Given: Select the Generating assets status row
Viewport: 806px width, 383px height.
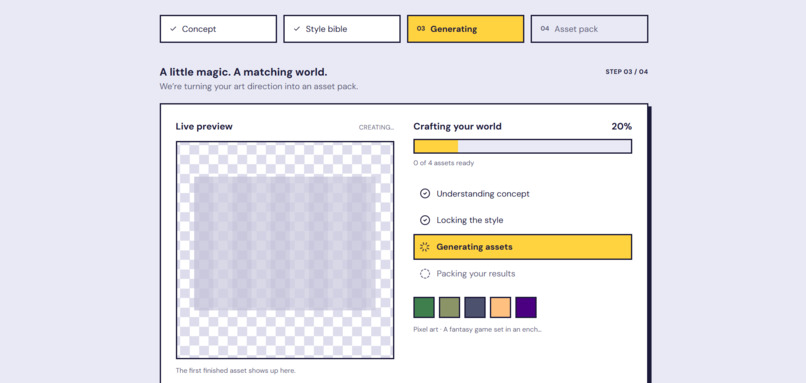Looking at the screenshot, I should tap(523, 247).
